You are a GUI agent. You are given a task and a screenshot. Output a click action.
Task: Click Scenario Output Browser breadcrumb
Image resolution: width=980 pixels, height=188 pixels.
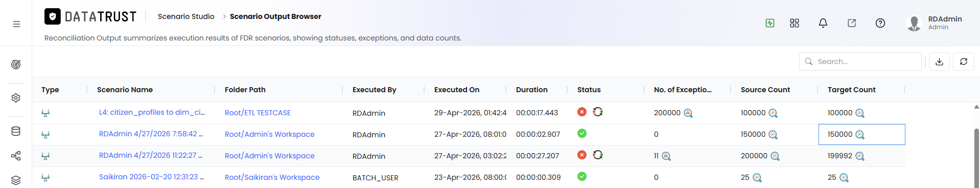point(275,16)
